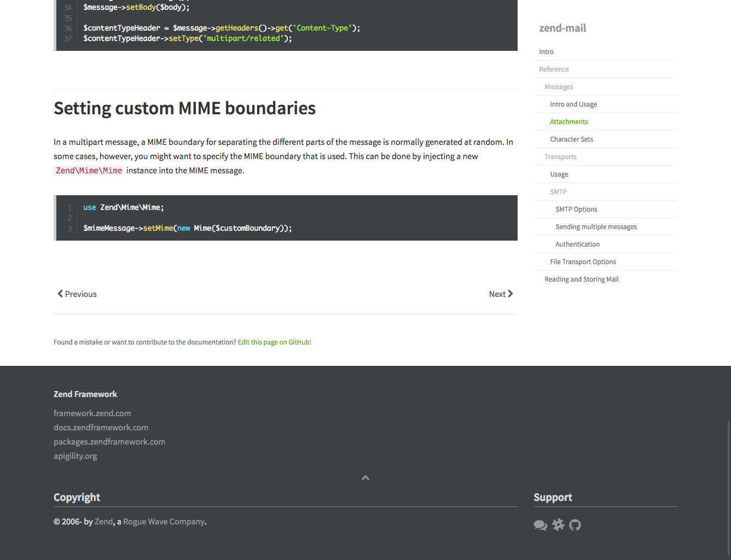Image resolution: width=731 pixels, height=560 pixels.
Task: Open Intro and Usage sidebar item
Action: tap(606, 104)
